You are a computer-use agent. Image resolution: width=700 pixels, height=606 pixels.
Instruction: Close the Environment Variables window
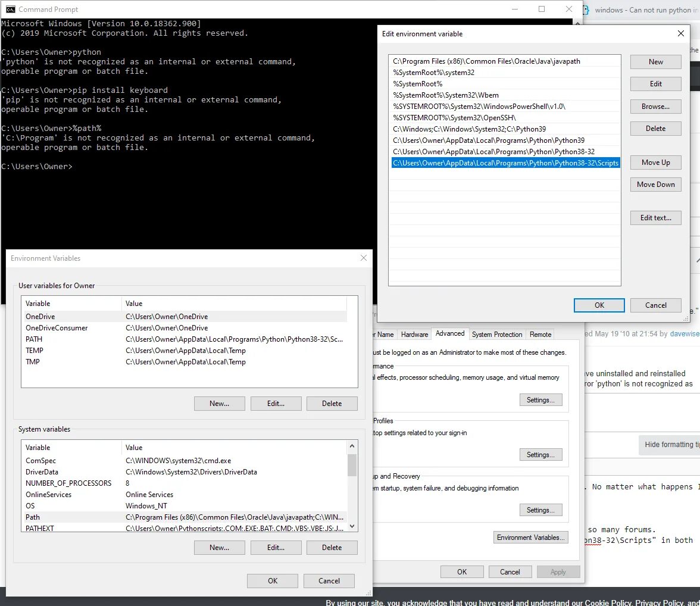click(x=363, y=258)
